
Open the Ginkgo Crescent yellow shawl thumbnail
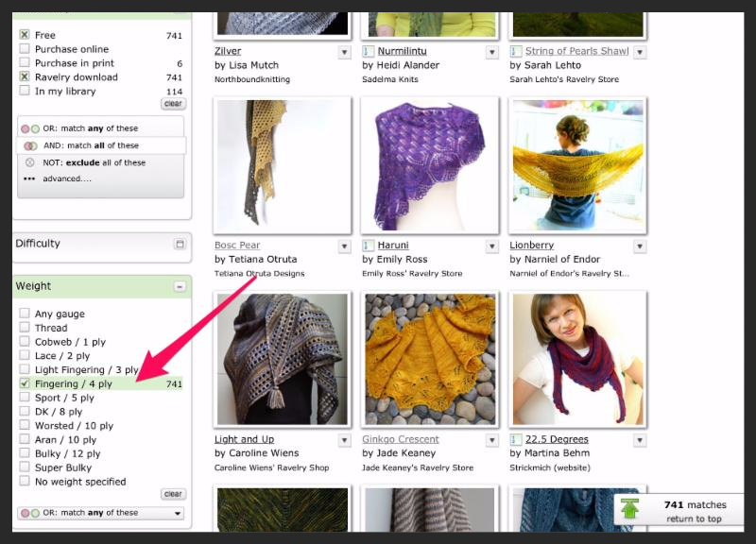point(430,358)
